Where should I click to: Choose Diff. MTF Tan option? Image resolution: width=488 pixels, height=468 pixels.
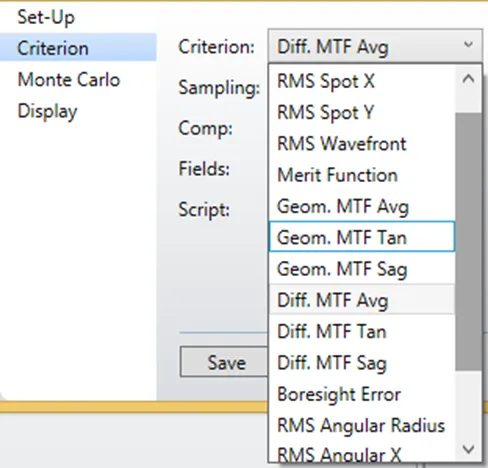coord(362,331)
